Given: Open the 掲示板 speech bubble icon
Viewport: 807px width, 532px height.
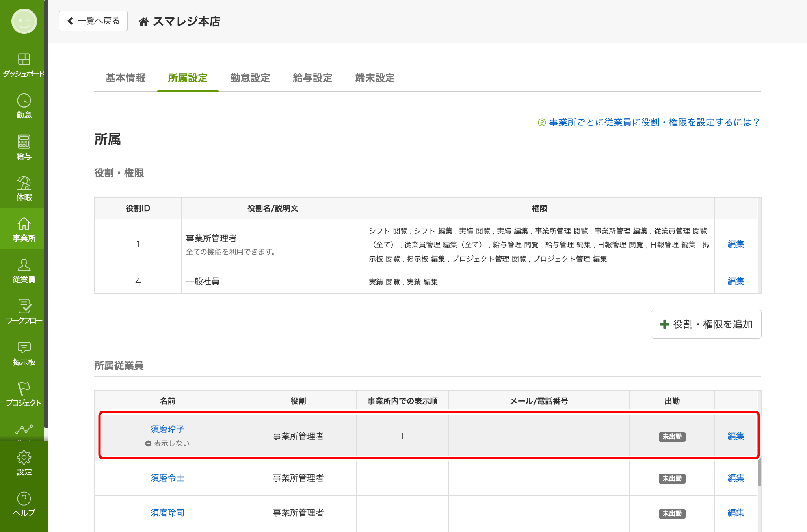Looking at the screenshot, I should click(x=24, y=347).
